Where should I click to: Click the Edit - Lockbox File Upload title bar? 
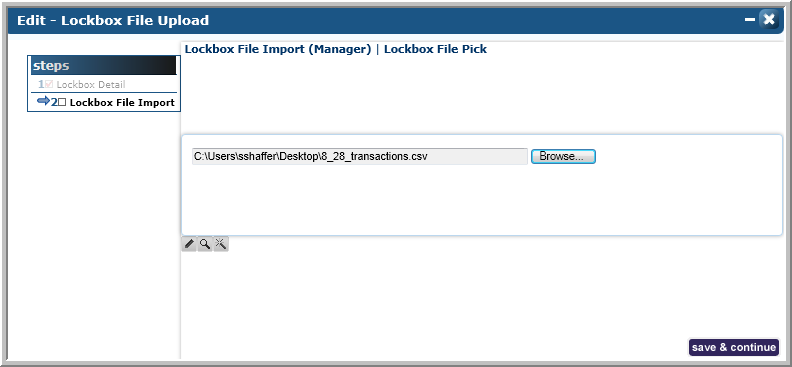374,21
